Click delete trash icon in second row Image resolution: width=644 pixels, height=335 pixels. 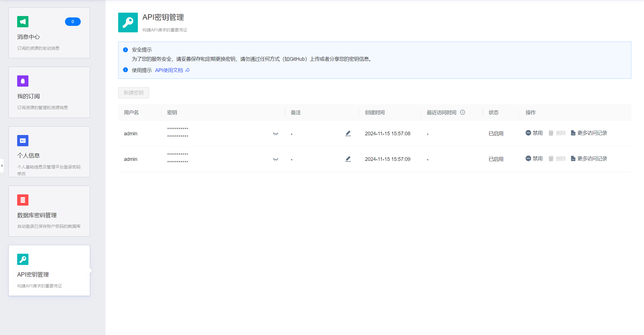point(551,159)
